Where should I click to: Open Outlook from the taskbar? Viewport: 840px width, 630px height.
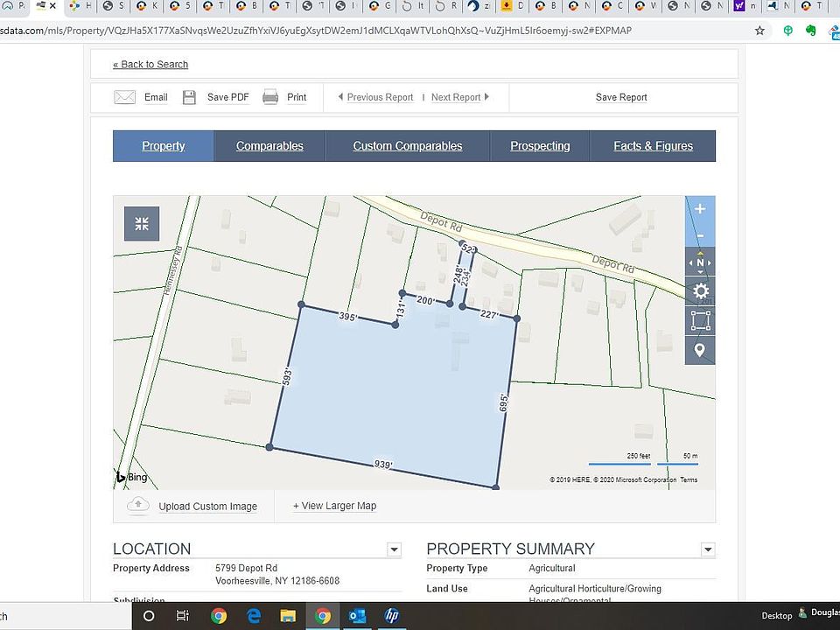357,616
